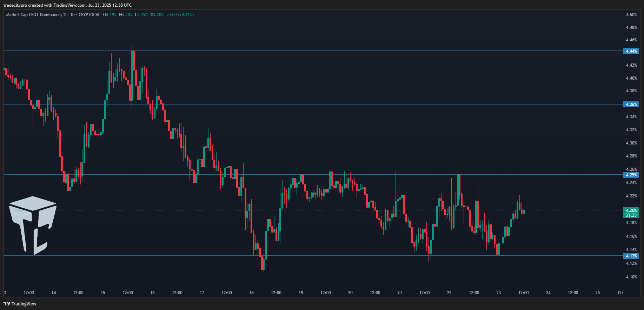Screen dimensions: 644x310
Task: Click date 19 on the time axis
Action: [x=301, y=293]
